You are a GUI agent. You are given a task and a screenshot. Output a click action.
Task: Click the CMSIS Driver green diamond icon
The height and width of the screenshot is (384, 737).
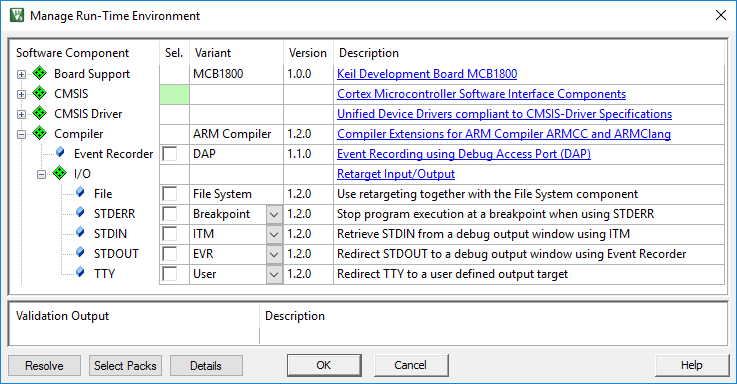39,113
